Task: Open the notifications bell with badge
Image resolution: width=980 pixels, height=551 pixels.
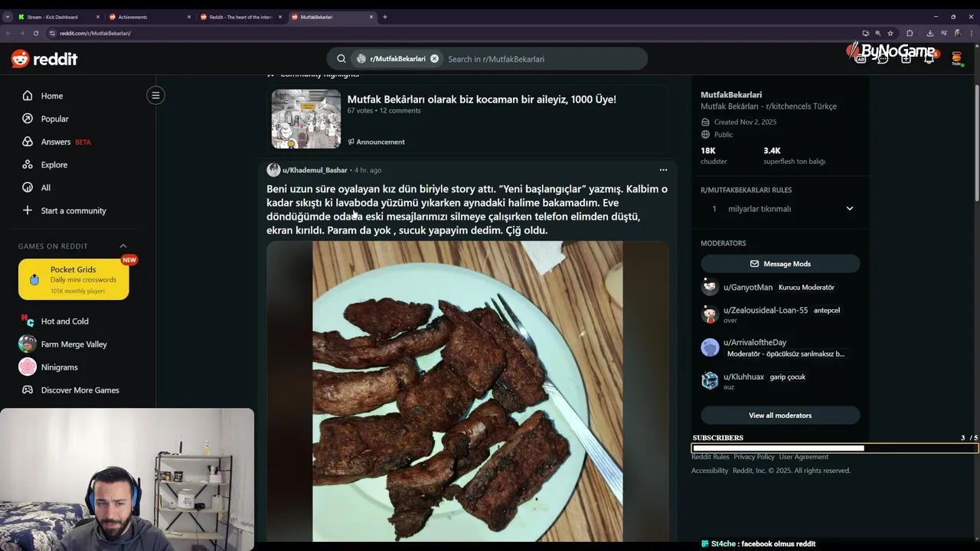Action: click(x=929, y=58)
